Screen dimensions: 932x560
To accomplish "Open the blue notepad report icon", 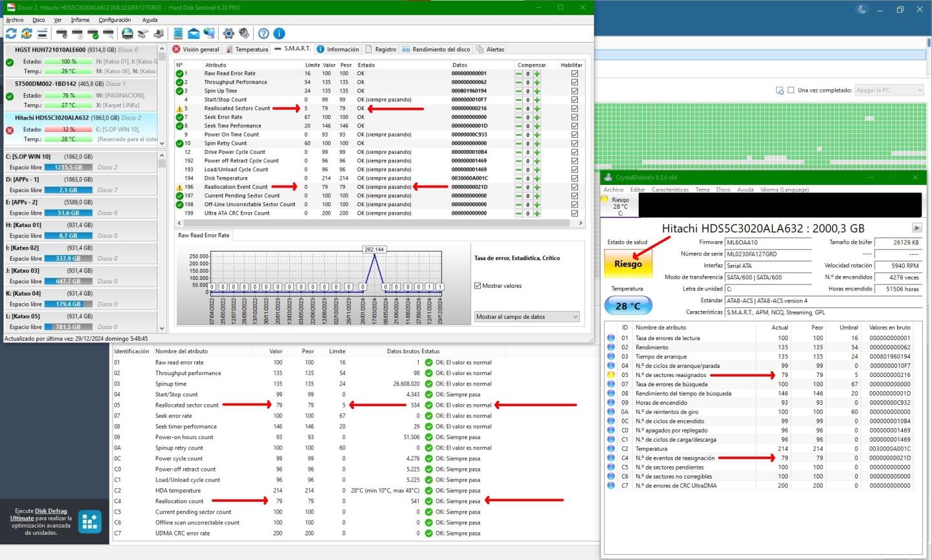I will (178, 34).
